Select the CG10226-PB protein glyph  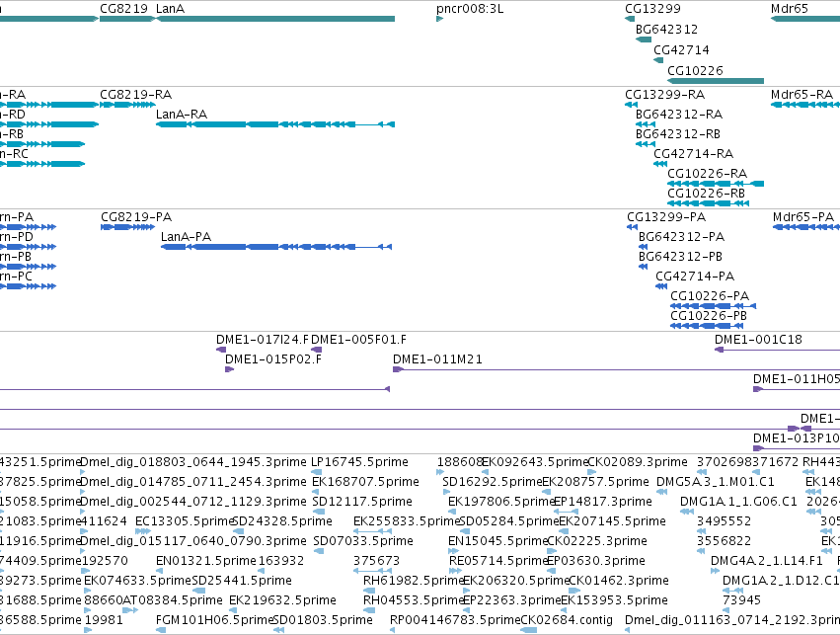pyautogui.click(x=707, y=326)
